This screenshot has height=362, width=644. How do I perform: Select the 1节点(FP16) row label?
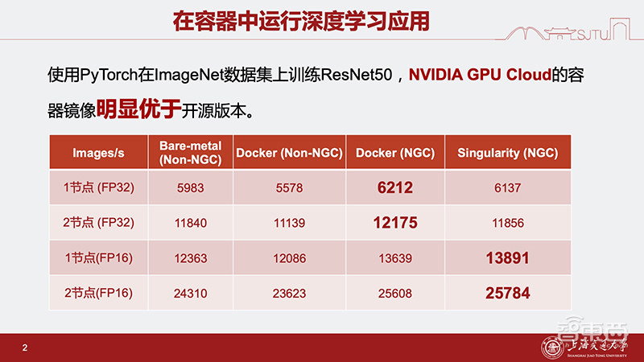point(98,258)
